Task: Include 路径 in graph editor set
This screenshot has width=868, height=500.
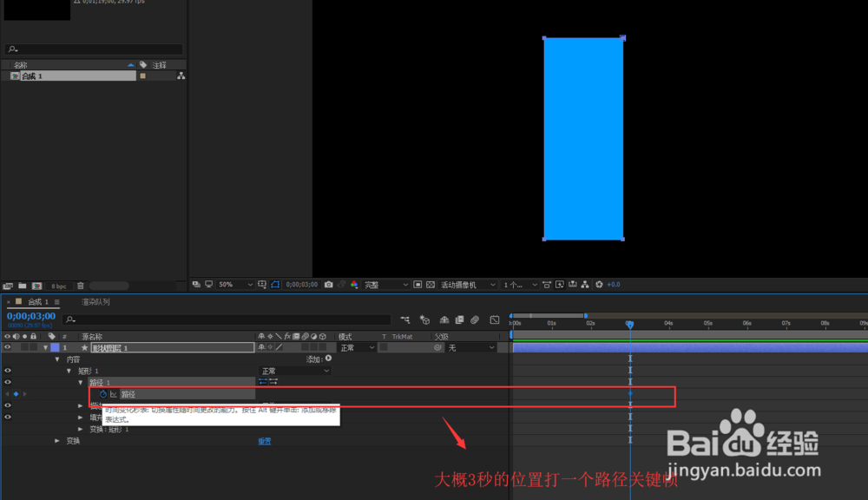Action: click(x=114, y=394)
